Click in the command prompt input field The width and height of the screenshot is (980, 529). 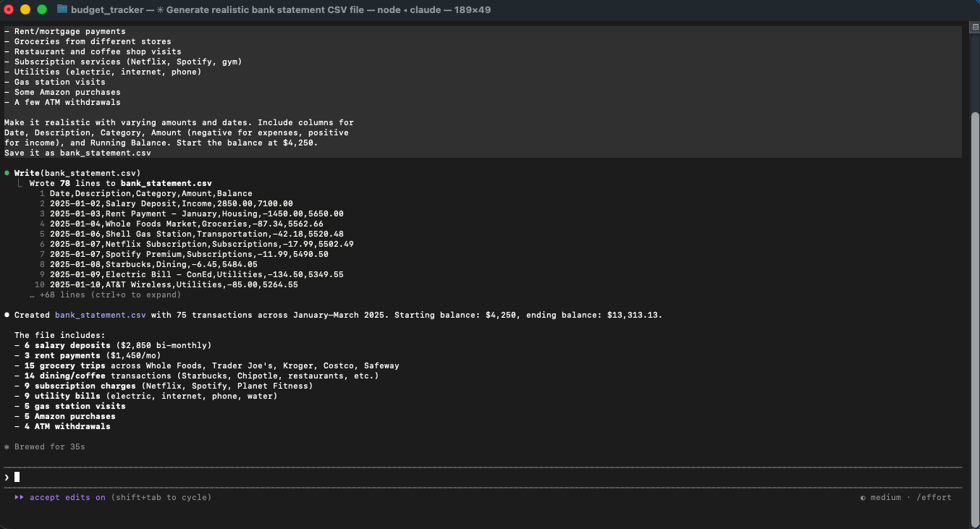click(483, 477)
